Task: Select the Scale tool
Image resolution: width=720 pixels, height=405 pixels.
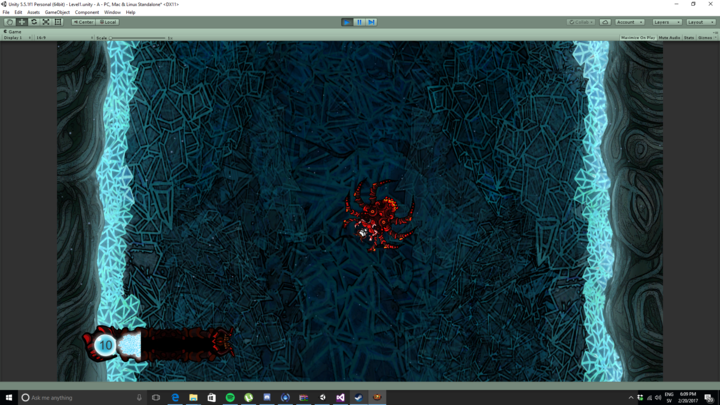Action: tap(46, 22)
